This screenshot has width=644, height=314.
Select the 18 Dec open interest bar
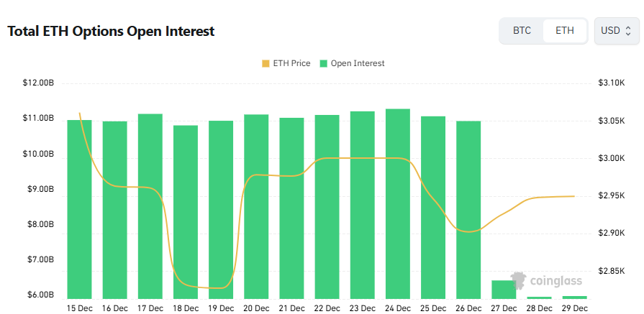pyautogui.click(x=186, y=216)
